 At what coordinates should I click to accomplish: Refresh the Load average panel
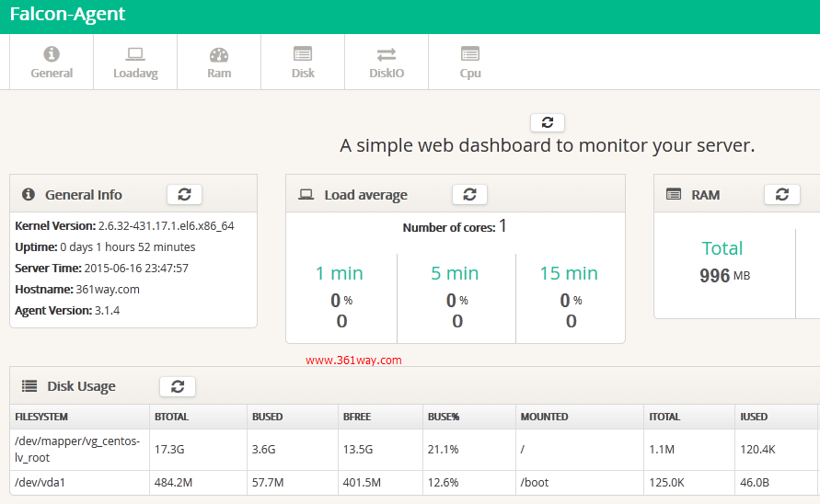click(469, 194)
